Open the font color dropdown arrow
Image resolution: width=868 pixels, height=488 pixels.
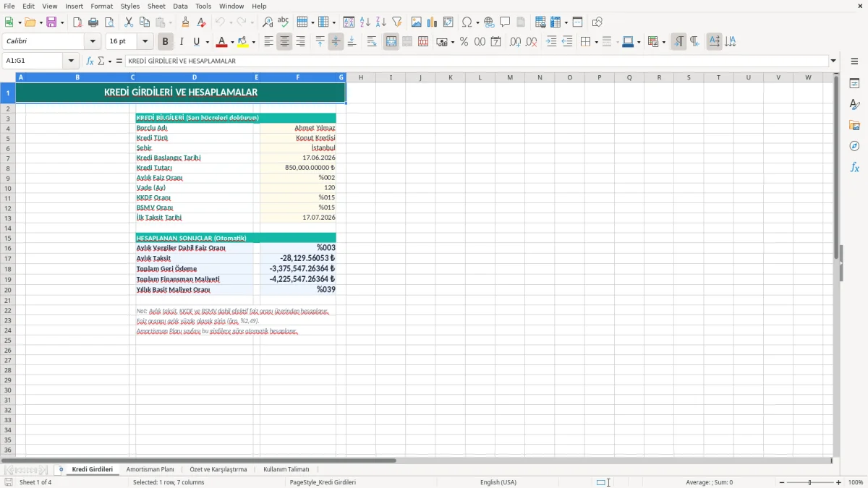pos(231,42)
